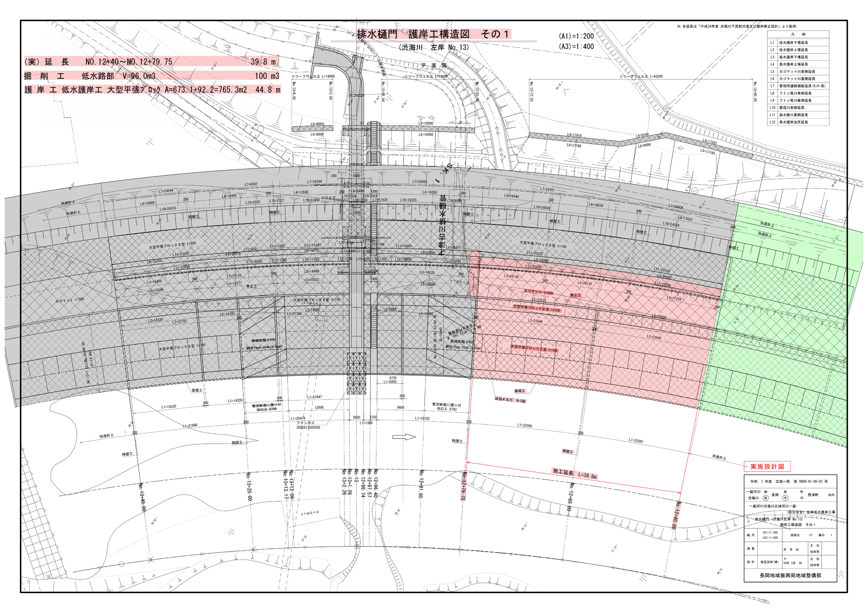Viewport: 868px width, 613px height.
Task: Click the drawing title 排水樋門 護岸工構造図 その1
Action: coord(433,34)
